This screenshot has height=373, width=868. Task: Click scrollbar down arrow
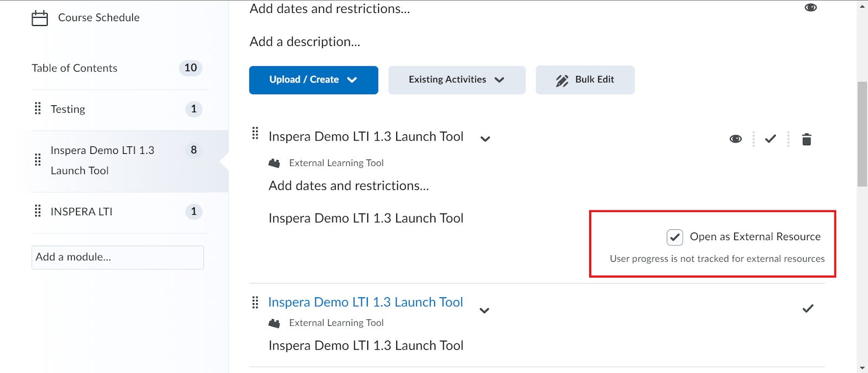(862, 368)
